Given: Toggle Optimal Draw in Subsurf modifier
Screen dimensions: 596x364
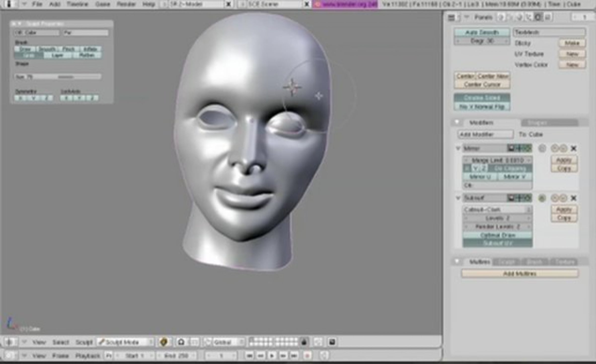Looking at the screenshot, I should coord(497,235).
